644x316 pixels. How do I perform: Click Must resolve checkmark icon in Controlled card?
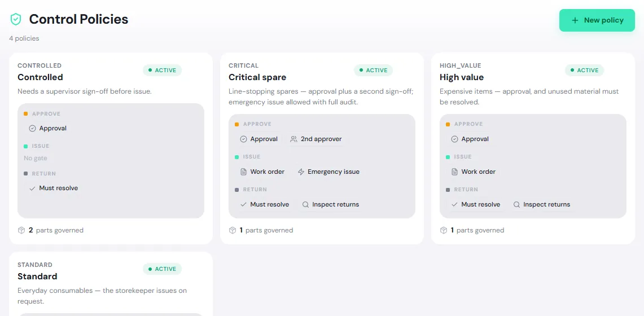coord(32,188)
